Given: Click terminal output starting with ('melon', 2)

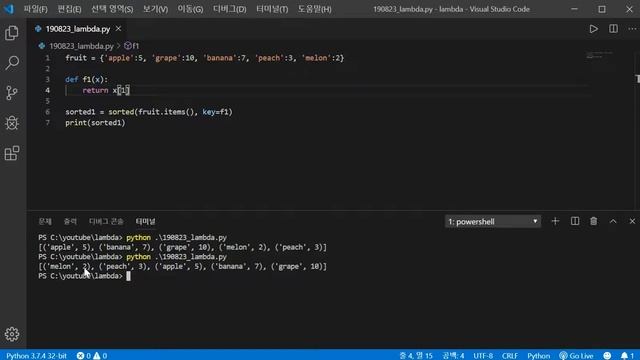Looking at the screenshot, I should [x=182, y=267].
